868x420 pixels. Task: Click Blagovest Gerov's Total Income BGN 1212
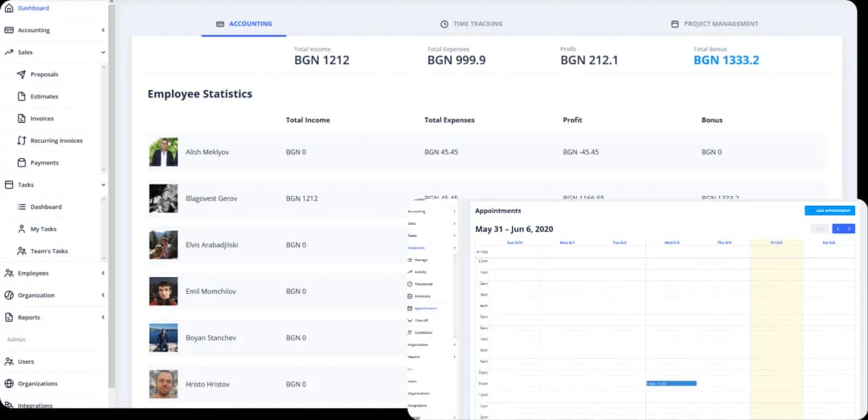[x=301, y=198]
